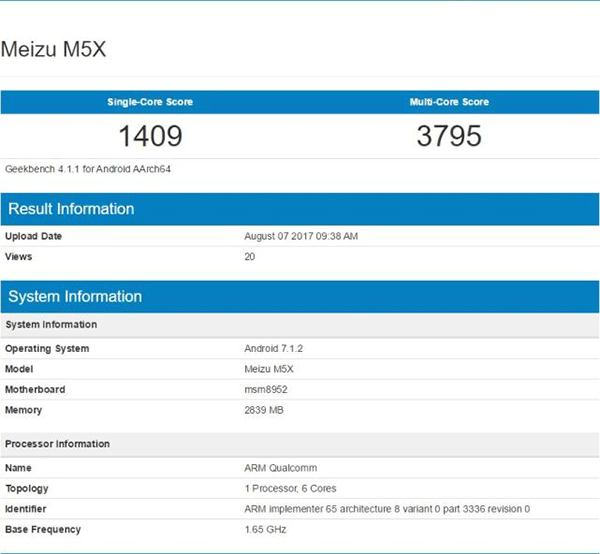Click the gray System Information subheader row
This screenshot has height=554, width=600.
(300, 324)
